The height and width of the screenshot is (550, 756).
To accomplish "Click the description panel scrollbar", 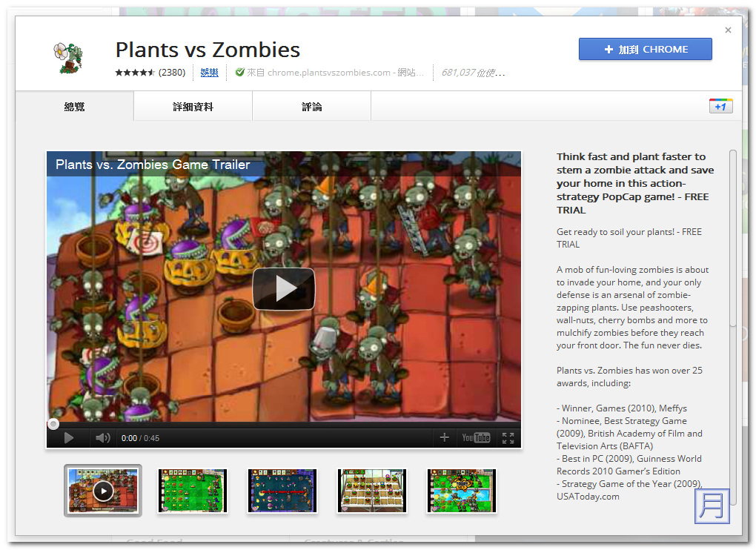I will [x=732, y=237].
